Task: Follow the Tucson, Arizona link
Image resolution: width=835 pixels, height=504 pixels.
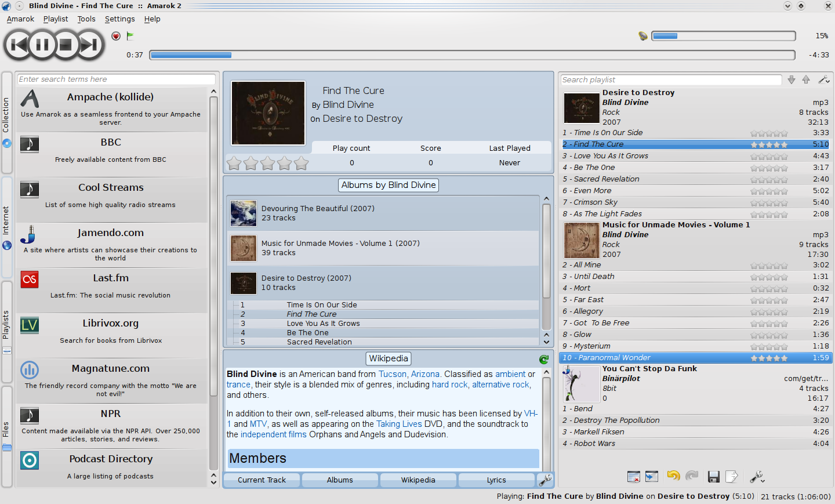Action: click(x=409, y=375)
